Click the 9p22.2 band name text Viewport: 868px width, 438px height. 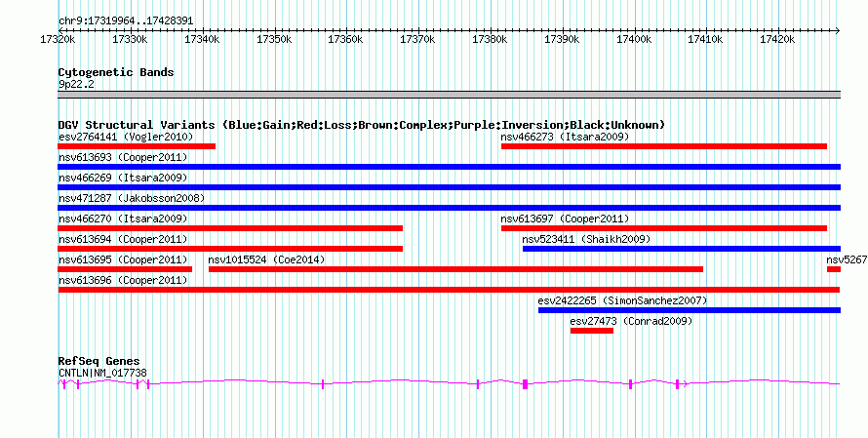[x=74, y=84]
